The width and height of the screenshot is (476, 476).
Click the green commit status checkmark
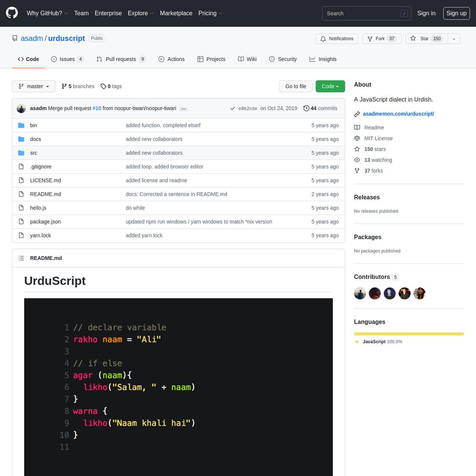pyautogui.click(x=233, y=109)
